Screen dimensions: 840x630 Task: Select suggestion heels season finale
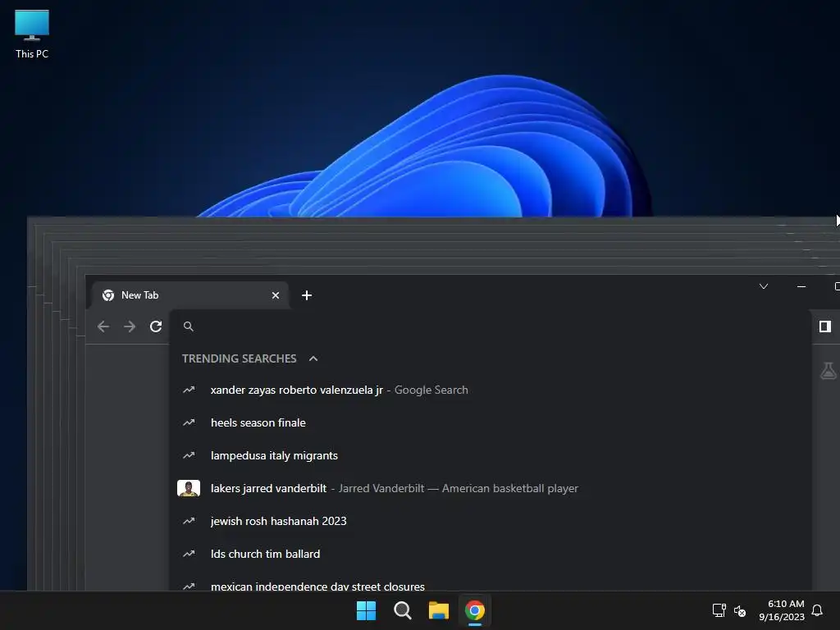coord(491,422)
